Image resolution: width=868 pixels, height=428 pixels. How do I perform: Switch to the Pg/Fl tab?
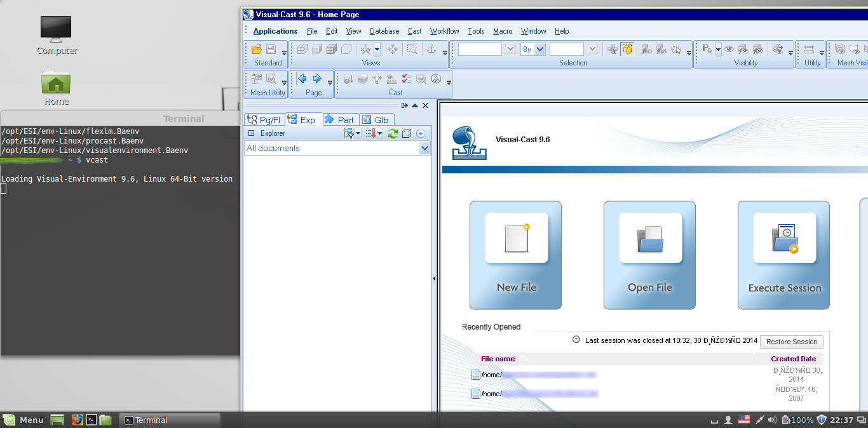264,119
